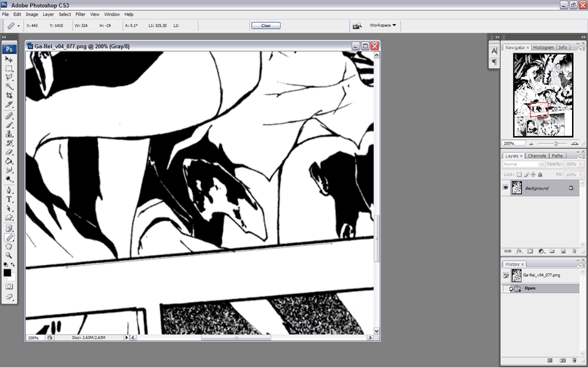Open the Navigator panel options menu

[582, 48]
